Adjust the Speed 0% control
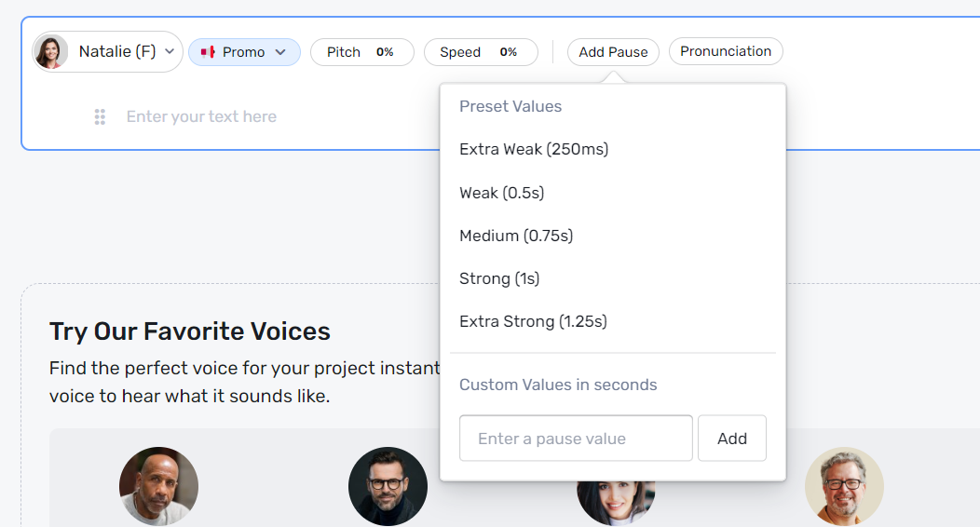 click(x=480, y=52)
